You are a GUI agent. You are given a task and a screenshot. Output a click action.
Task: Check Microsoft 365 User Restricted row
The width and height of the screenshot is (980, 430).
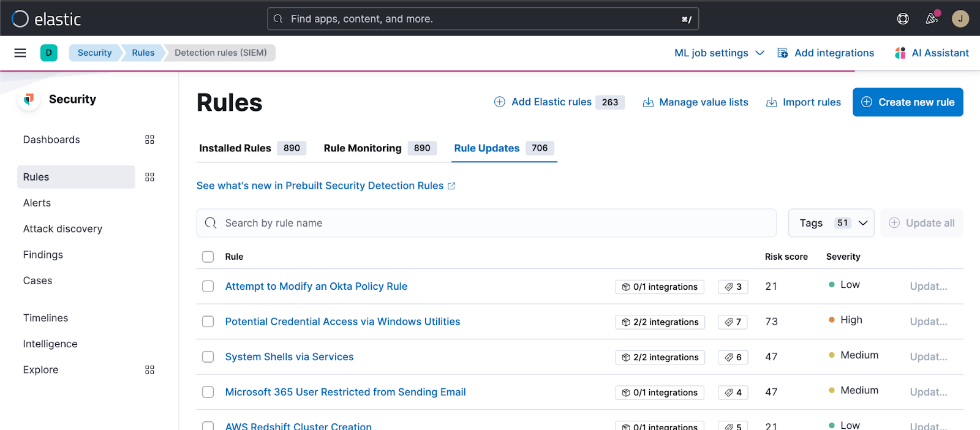208,392
